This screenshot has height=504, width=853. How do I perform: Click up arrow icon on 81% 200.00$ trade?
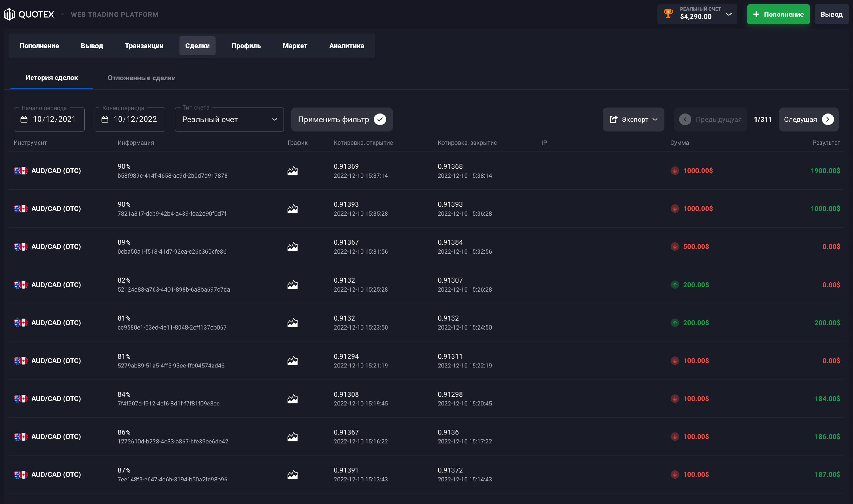675,323
